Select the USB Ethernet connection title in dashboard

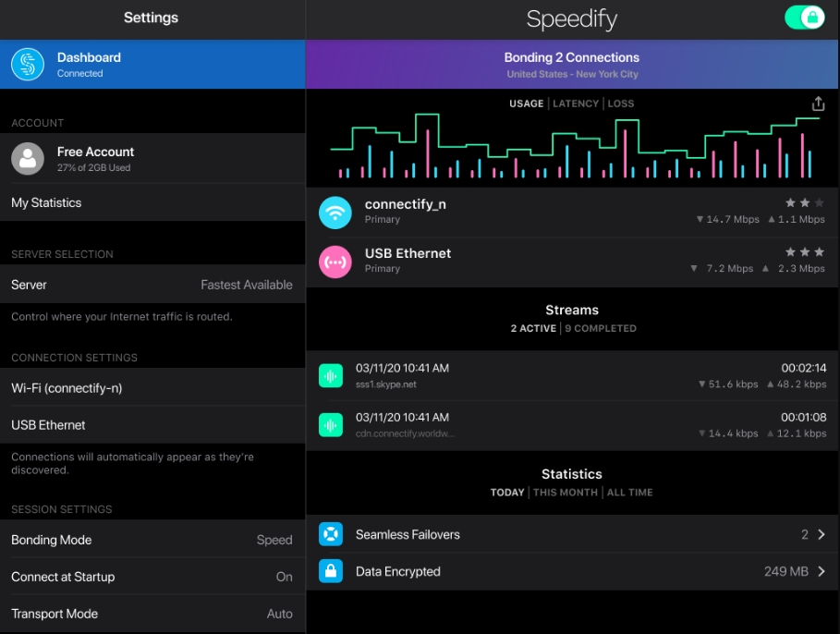pyautogui.click(x=408, y=253)
